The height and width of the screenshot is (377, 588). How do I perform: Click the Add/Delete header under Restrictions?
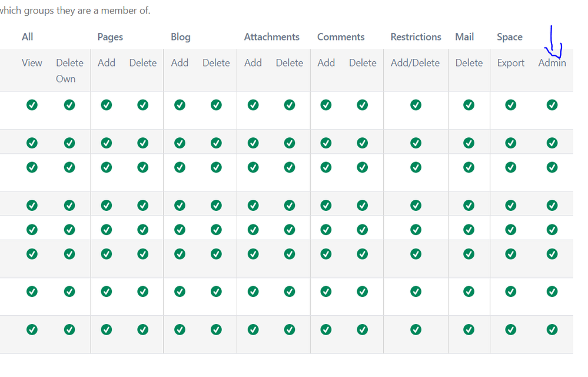415,63
